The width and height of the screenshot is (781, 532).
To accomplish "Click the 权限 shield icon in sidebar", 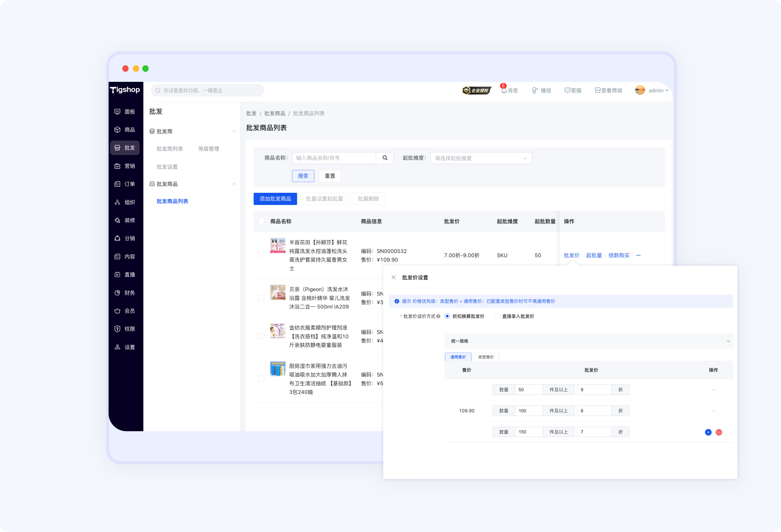I will click(117, 329).
